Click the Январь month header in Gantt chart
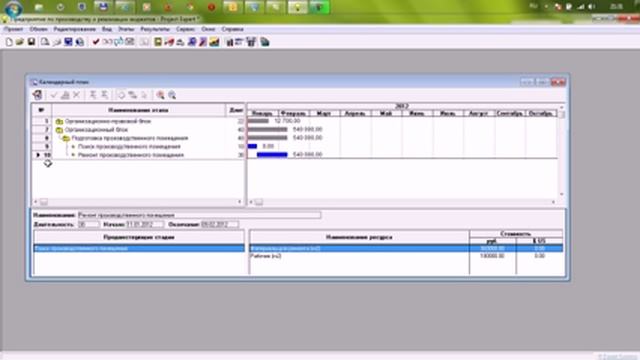 [262, 113]
